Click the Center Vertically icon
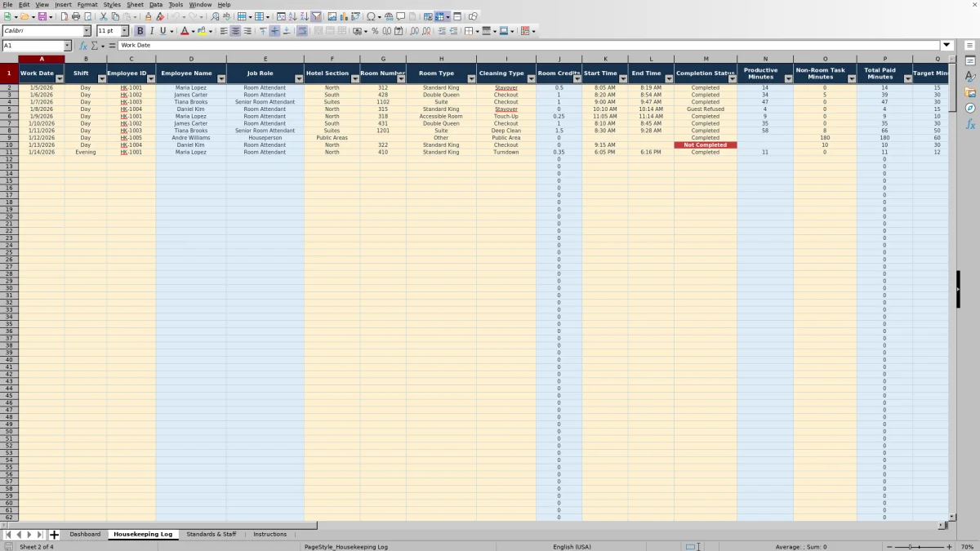The height and width of the screenshot is (551, 980). 274,31
